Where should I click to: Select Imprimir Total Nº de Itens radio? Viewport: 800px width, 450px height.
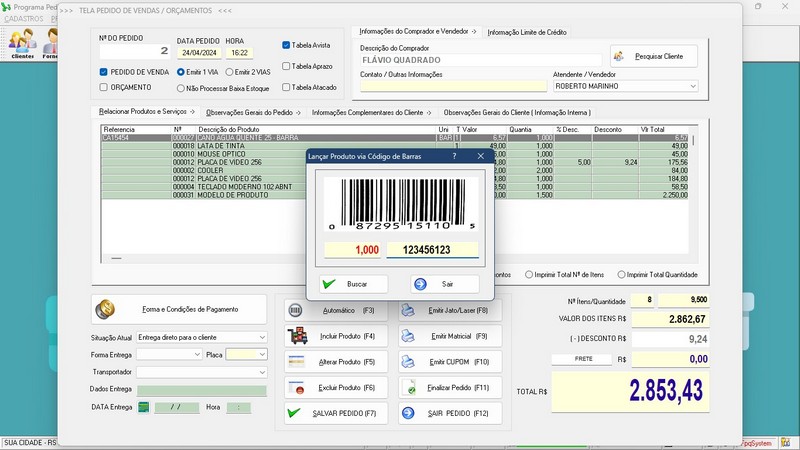coord(529,274)
